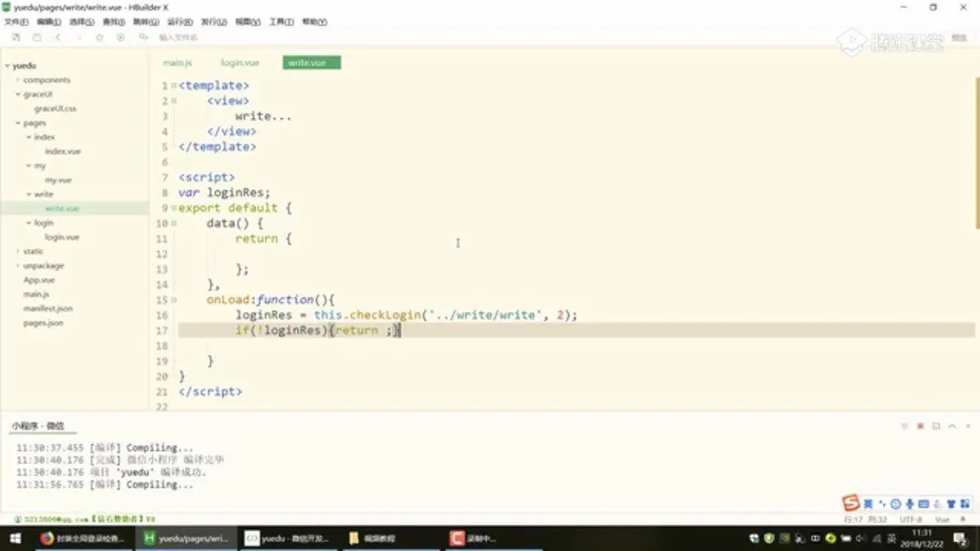Image resolution: width=980 pixels, height=551 pixels.
Task: Go back with the left arrow toolbar icon
Action: (x=58, y=37)
